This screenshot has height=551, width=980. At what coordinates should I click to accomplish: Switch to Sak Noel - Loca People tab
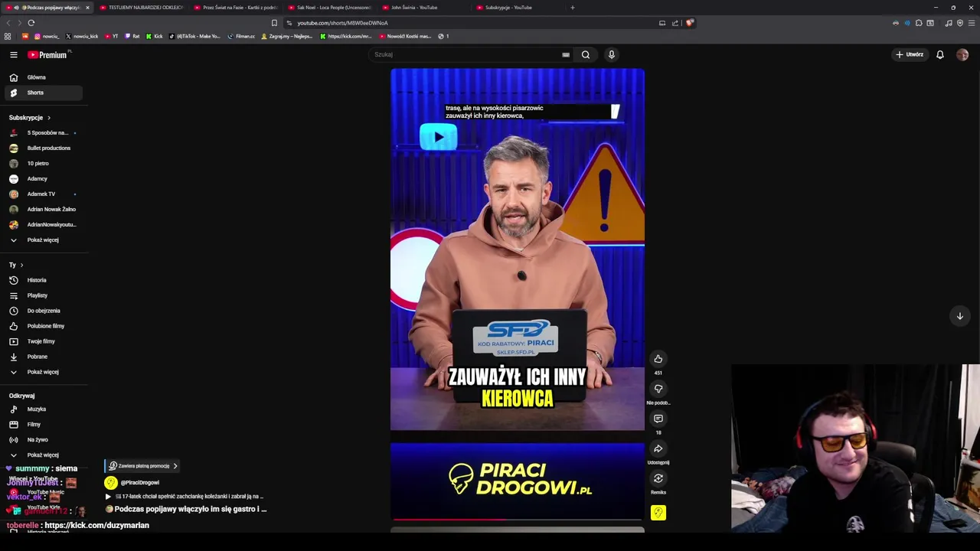coord(330,7)
